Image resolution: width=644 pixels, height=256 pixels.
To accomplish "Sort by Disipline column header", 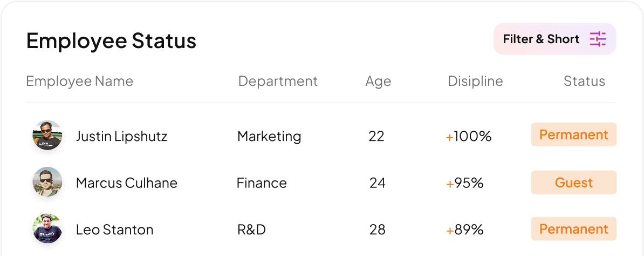I will point(475,81).
